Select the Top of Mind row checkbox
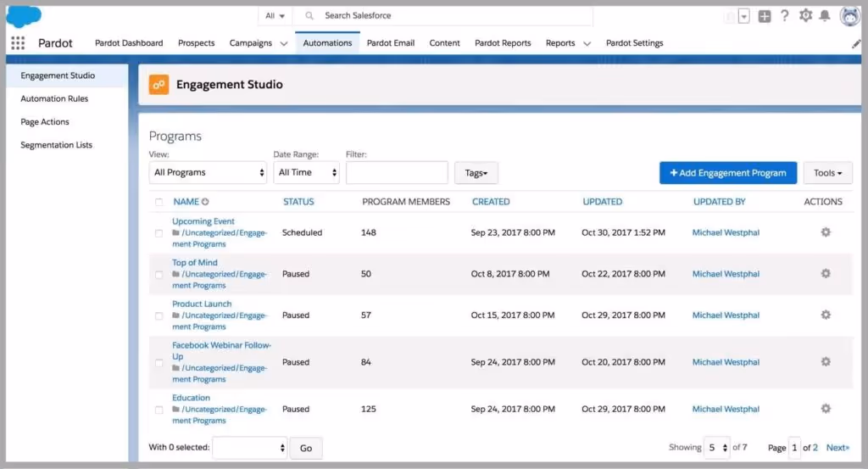The height and width of the screenshot is (469, 868). pyautogui.click(x=159, y=275)
